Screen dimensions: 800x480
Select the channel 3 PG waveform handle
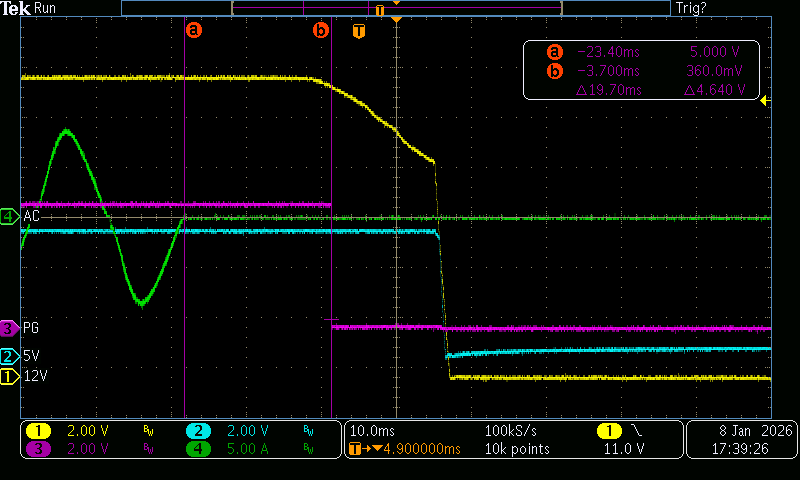(x=8, y=327)
